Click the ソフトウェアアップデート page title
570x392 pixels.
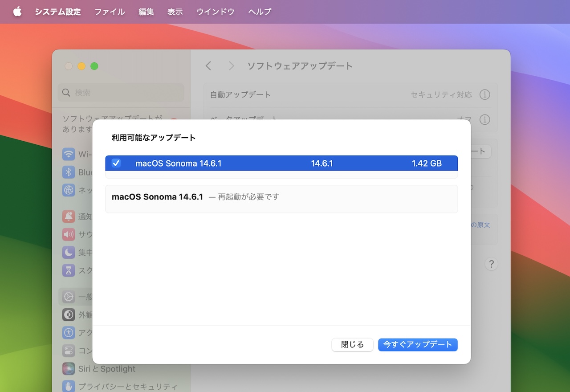300,66
